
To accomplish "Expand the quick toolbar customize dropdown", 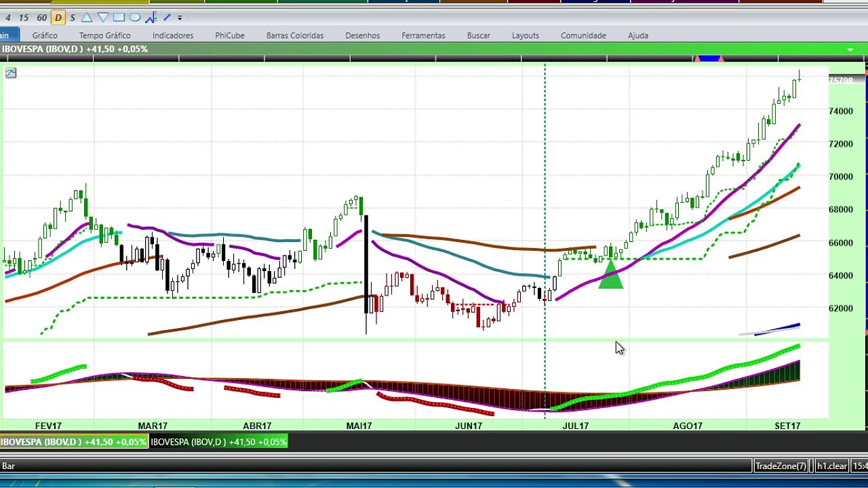I will pos(180,18).
